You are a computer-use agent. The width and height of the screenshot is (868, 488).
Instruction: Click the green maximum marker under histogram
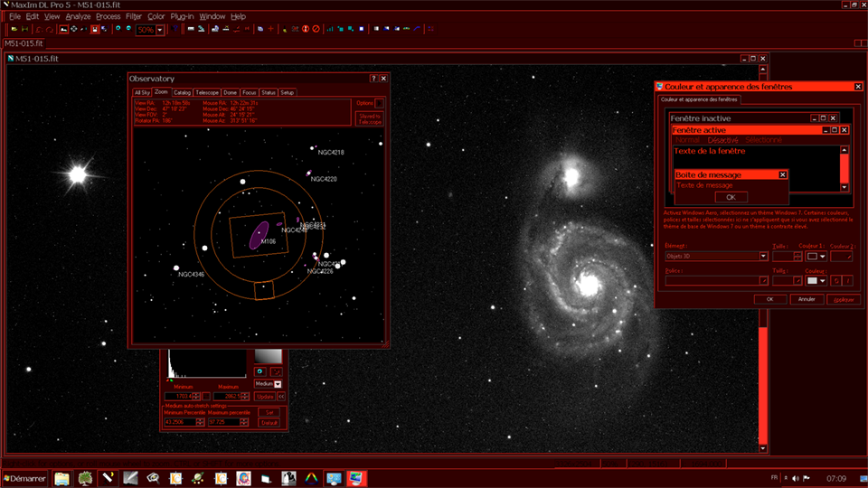[x=172, y=380]
